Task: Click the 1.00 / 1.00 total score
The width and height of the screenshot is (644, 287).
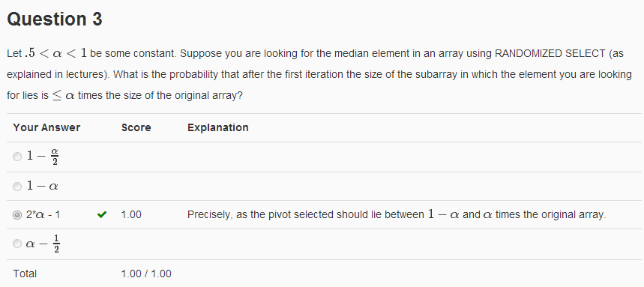Action: pos(146,274)
